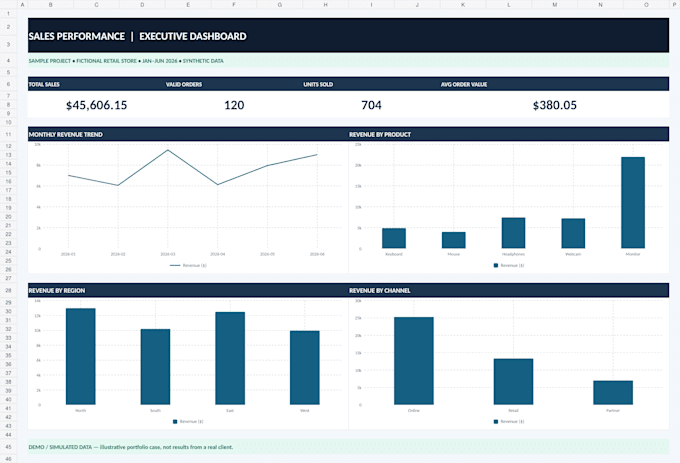
Task: Select column A header
Action: [x=22, y=4]
